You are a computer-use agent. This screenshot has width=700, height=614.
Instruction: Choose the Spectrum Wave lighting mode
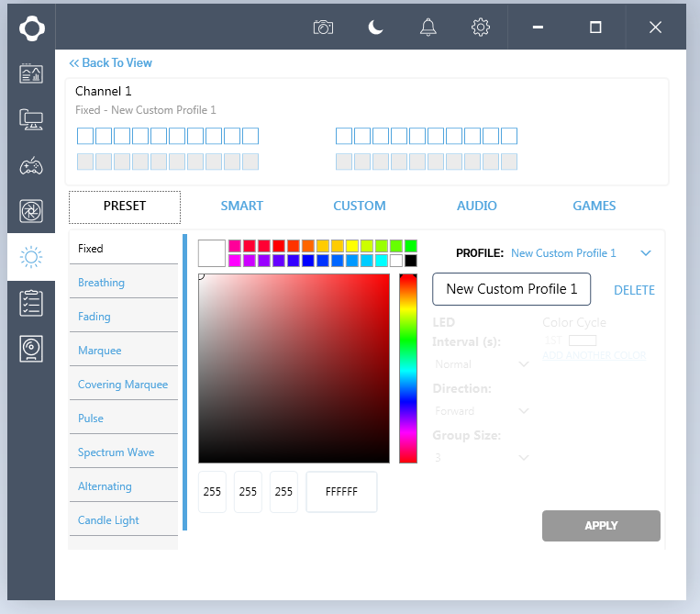pyautogui.click(x=116, y=452)
